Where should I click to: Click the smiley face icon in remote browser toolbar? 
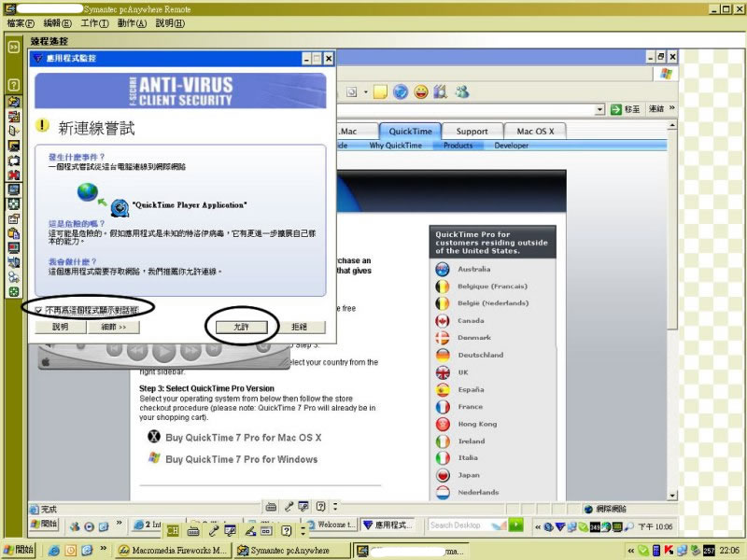421,91
